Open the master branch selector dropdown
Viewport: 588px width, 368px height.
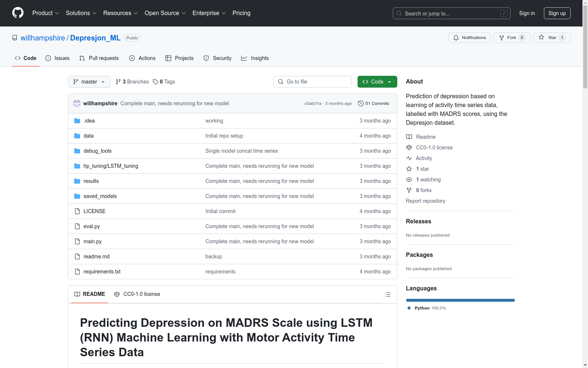[89, 82]
